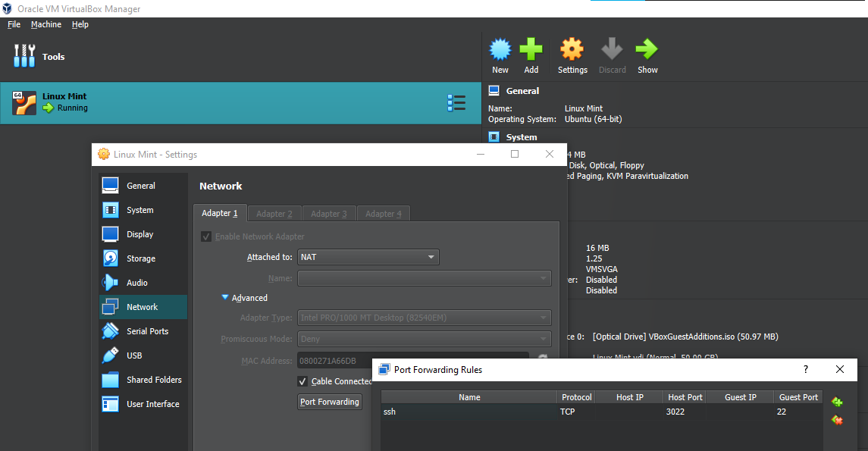Click the VMSVGA graphics controller value
868x451 pixels.
point(602,269)
